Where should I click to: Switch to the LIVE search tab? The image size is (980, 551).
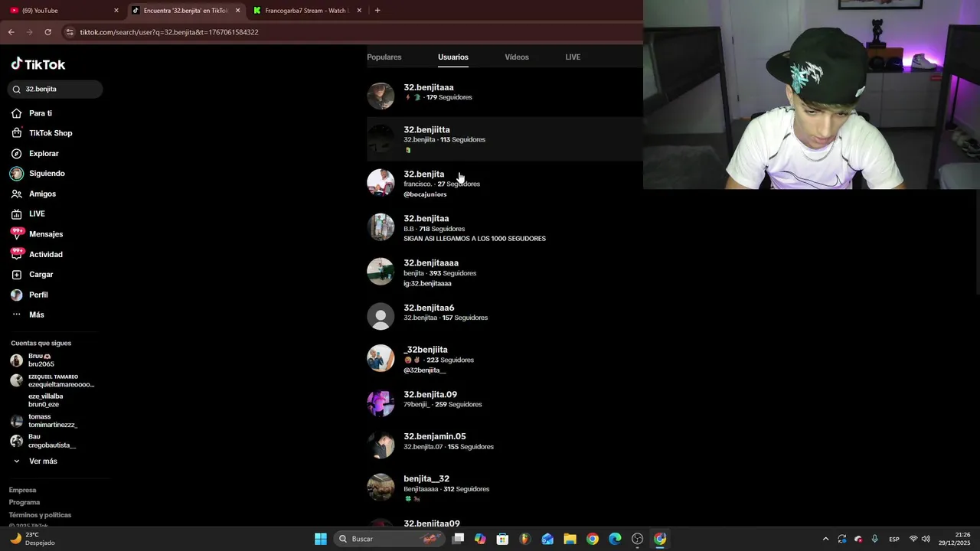click(x=573, y=57)
